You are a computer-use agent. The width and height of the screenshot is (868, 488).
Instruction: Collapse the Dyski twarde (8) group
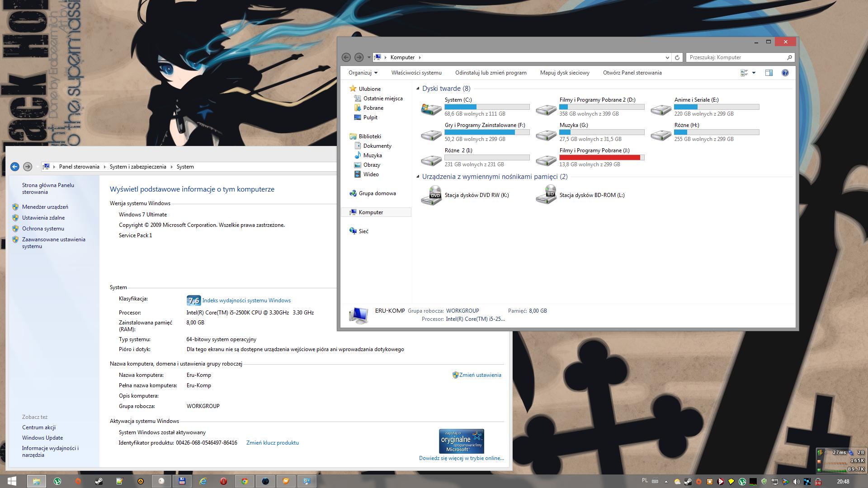pos(418,89)
